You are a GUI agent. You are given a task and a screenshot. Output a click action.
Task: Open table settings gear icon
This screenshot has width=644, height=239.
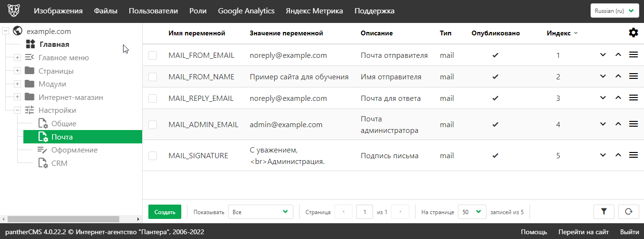coord(633,33)
